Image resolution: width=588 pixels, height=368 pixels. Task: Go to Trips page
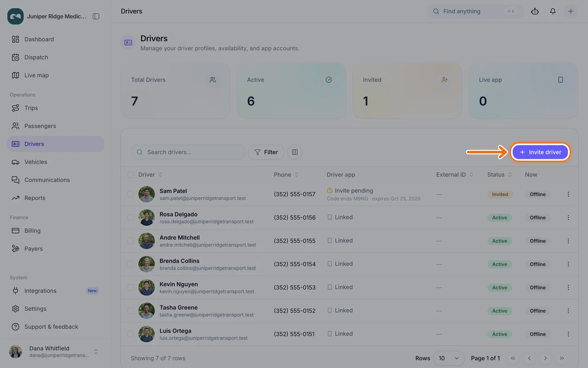click(55, 108)
